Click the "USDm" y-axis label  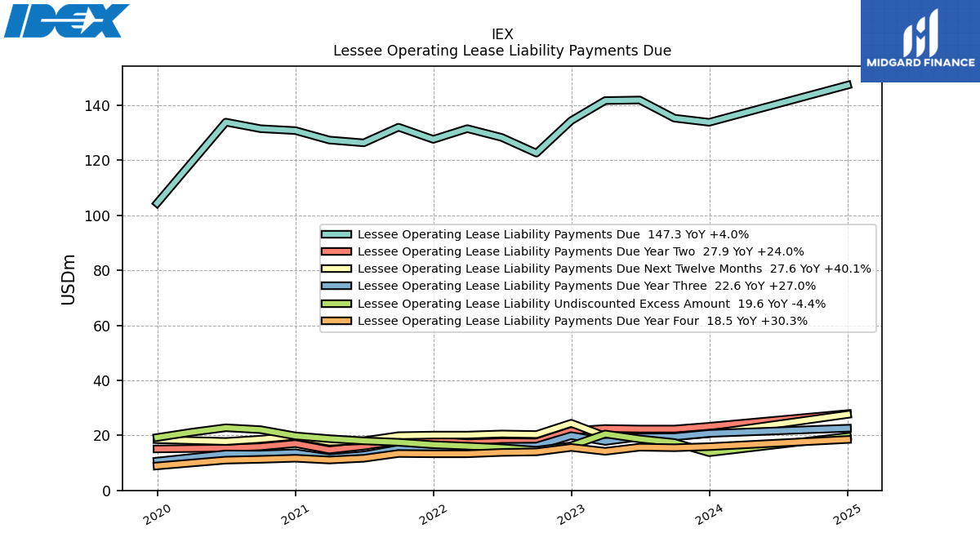[x=69, y=279]
